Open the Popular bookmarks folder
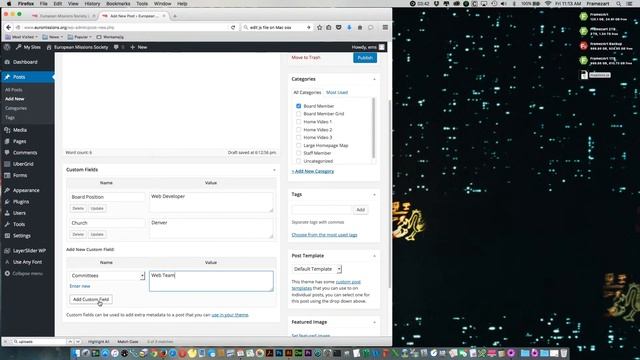 80,37
